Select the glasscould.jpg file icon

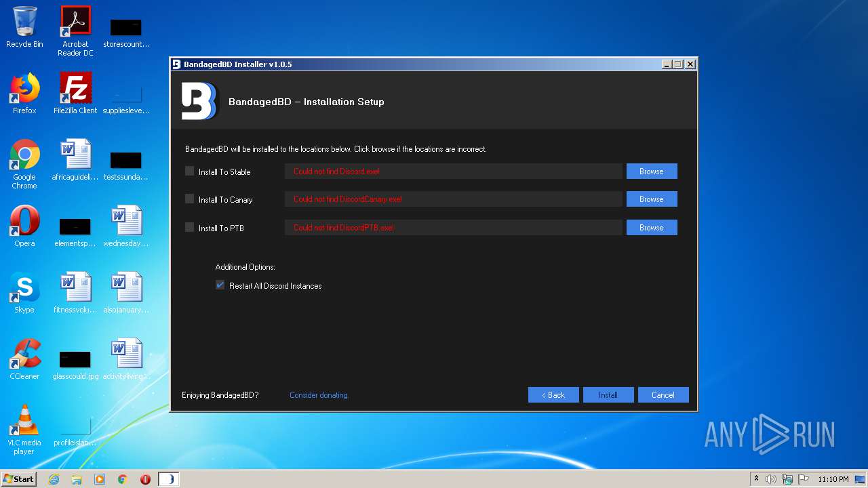click(75, 365)
